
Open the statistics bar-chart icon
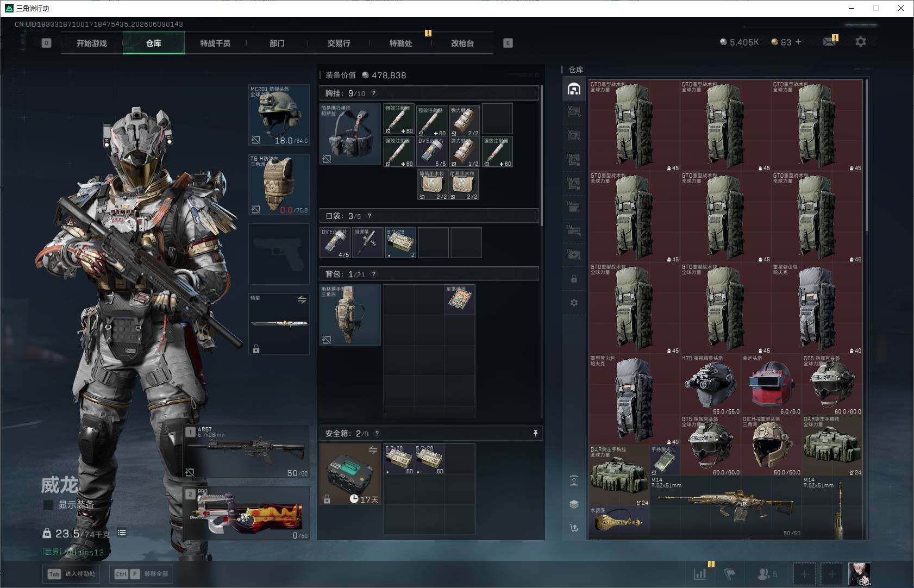click(700, 574)
